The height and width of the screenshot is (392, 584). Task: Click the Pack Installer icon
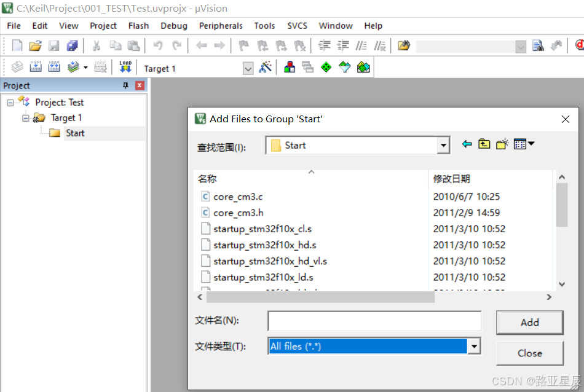363,67
